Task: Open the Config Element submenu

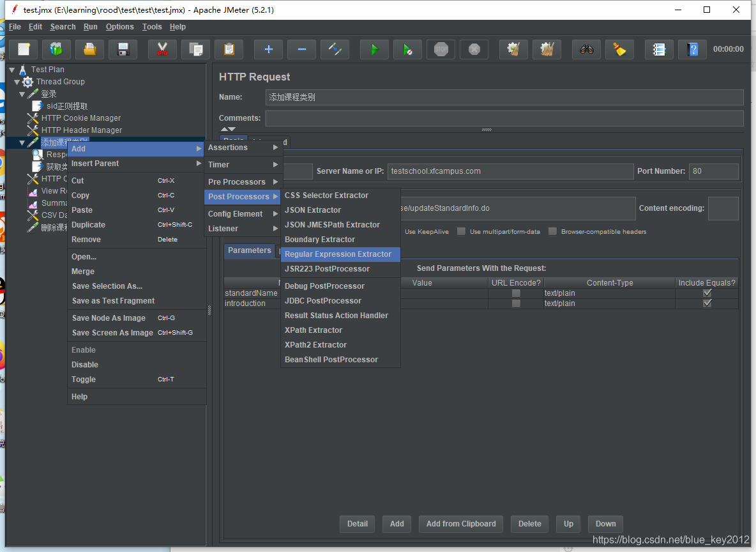Action: [x=243, y=214]
